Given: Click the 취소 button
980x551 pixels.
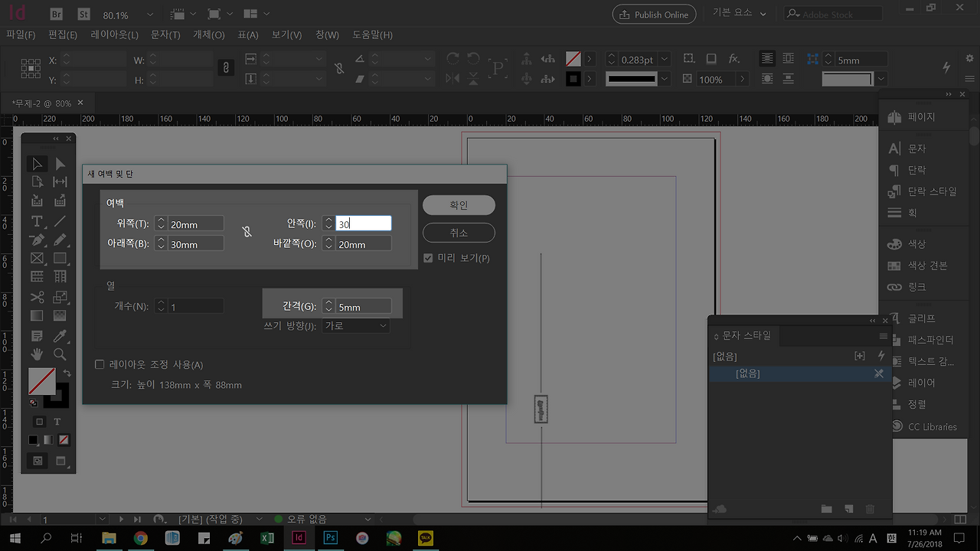Looking at the screenshot, I should (x=459, y=233).
